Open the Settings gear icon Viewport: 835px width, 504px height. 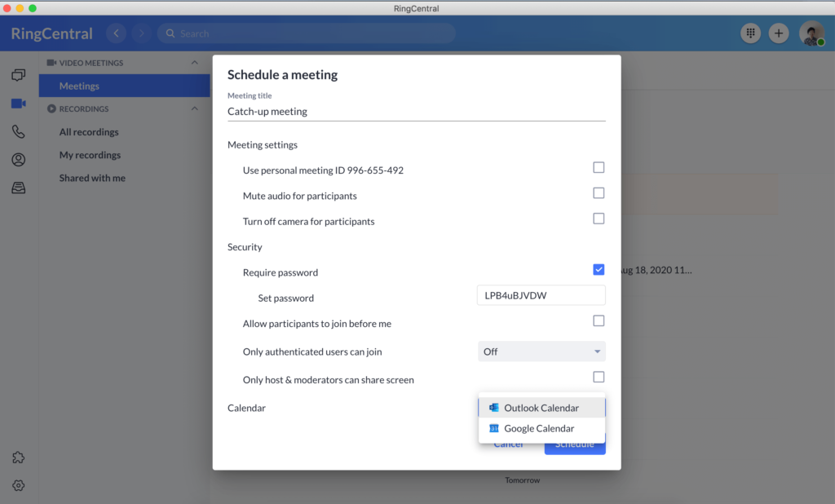point(18,485)
